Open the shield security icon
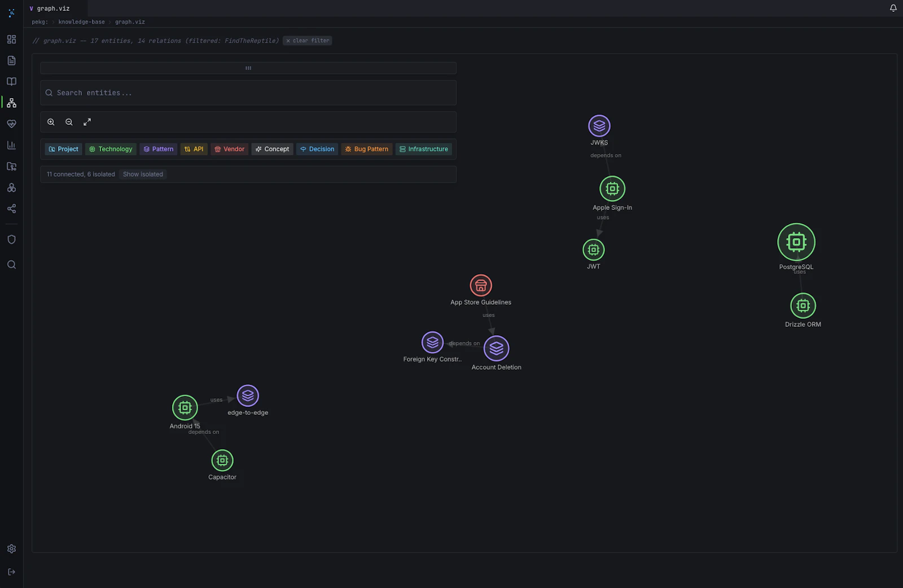The width and height of the screenshot is (903, 588). 11,239
